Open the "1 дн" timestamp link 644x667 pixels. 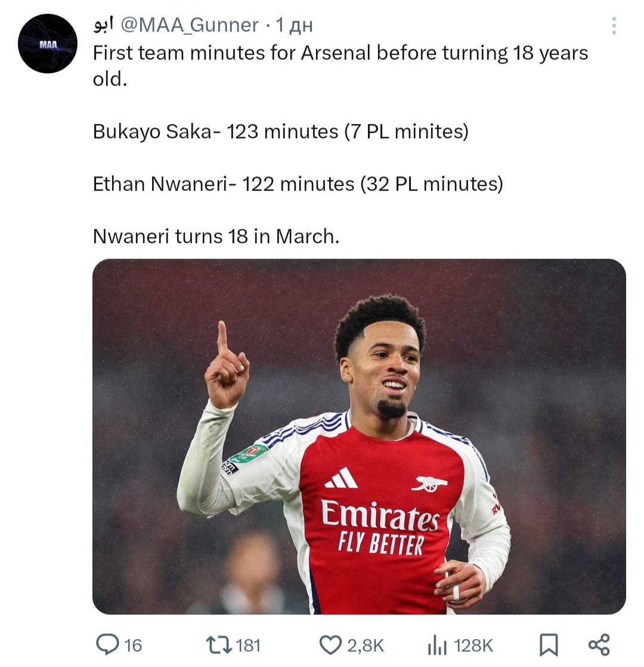[x=295, y=26]
